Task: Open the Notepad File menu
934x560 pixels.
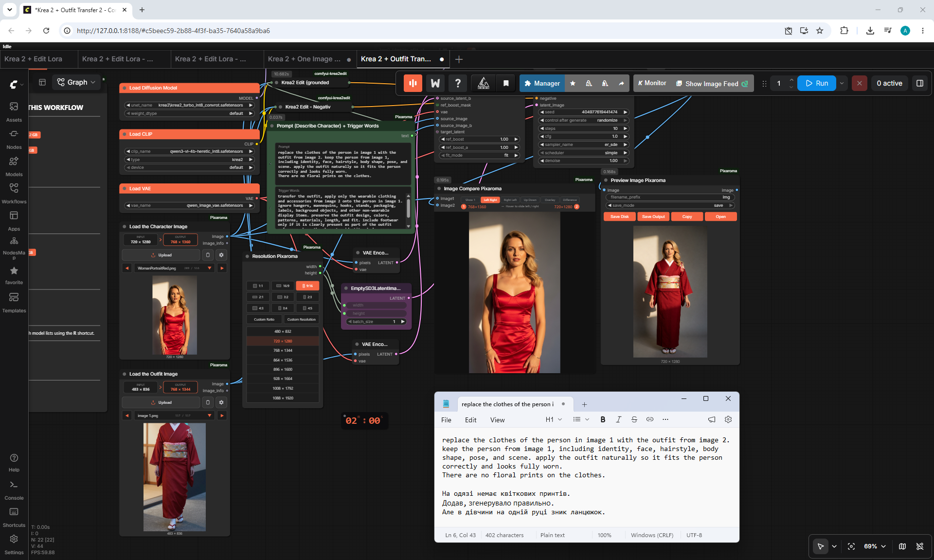Action: coord(446,420)
